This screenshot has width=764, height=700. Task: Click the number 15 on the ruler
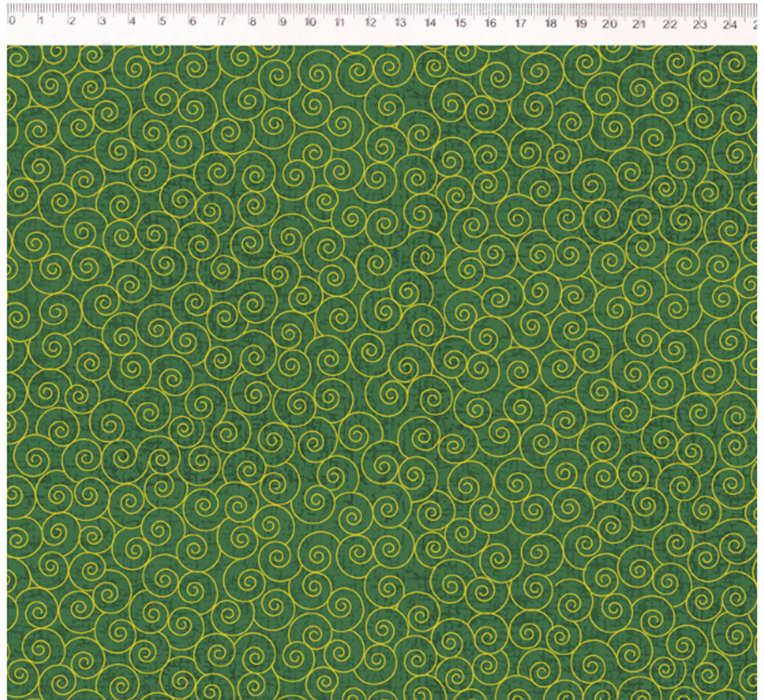tap(460, 23)
